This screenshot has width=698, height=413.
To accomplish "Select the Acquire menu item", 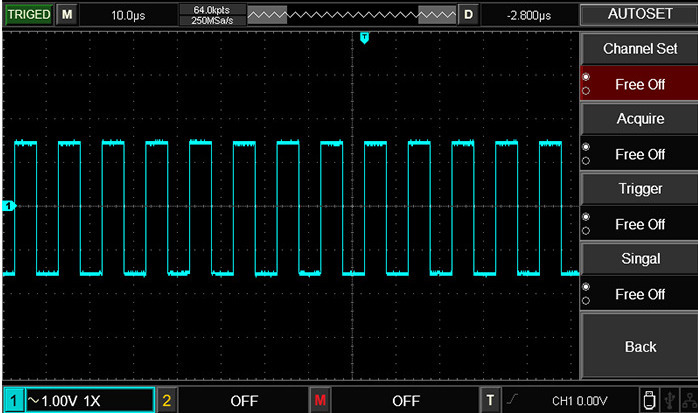I will tap(640, 118).
